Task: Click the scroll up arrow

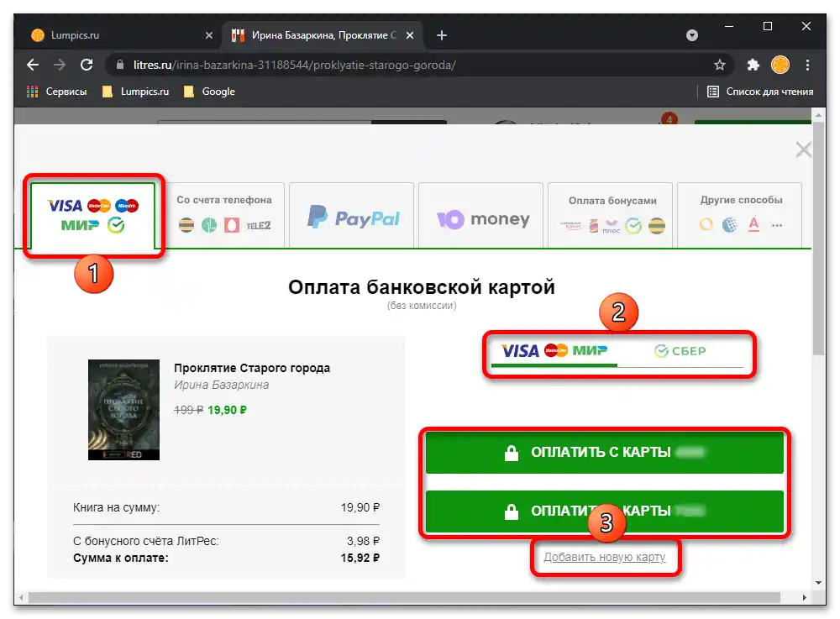Action: 818,115
